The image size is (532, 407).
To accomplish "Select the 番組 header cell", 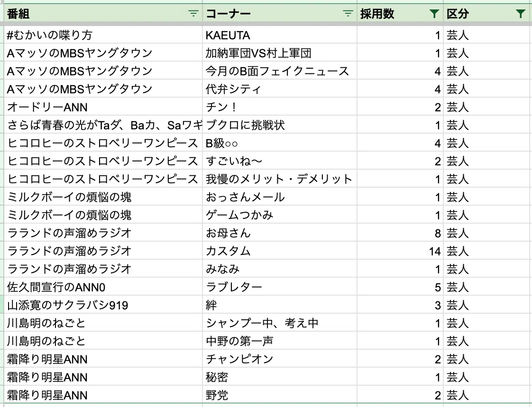I will (x=103, y=14).
